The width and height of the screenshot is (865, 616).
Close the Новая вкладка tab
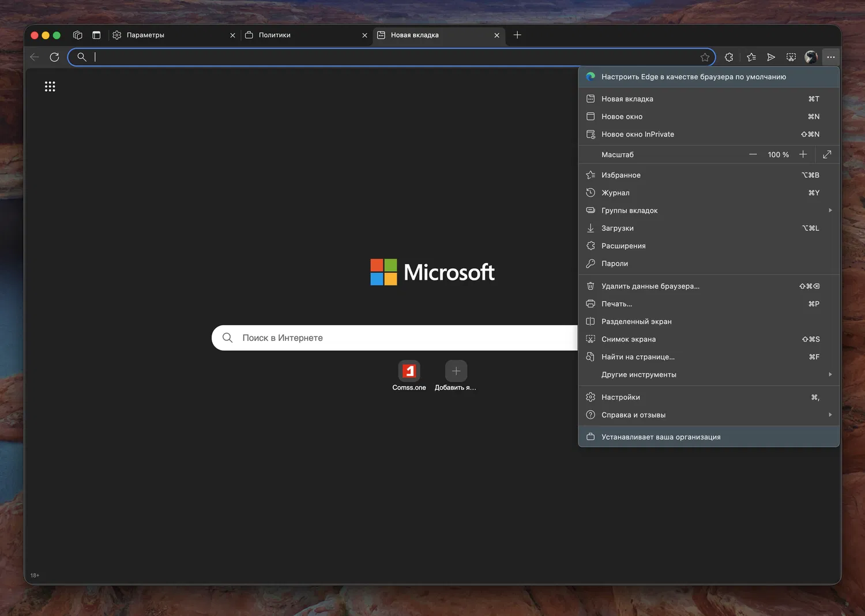click(497, 35)
